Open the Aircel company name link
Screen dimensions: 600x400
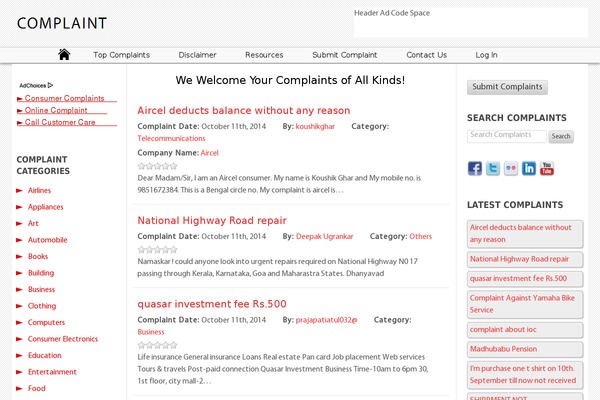tap(209, 153)
